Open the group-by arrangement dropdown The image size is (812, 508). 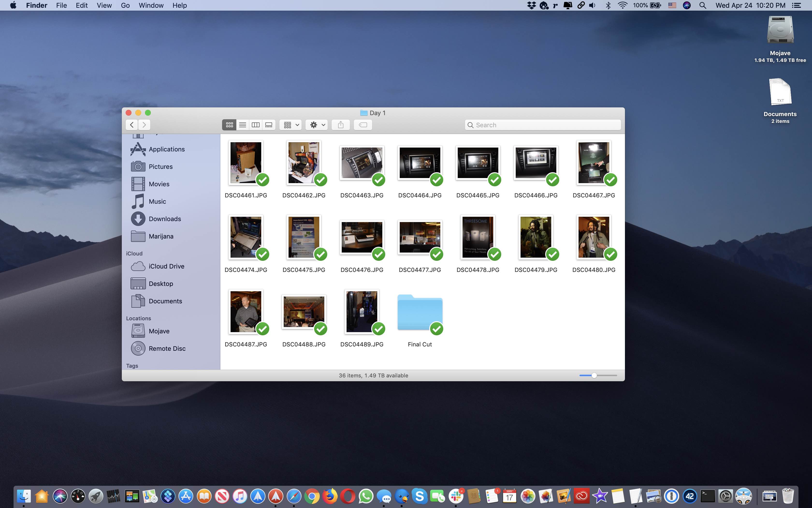point(290,125)
